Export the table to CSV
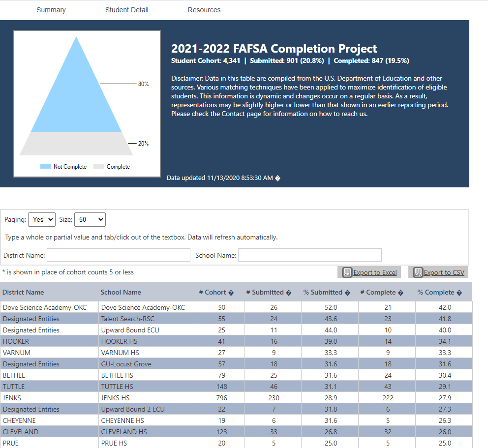Screen dimensions: 488x448 tap(438, 272)
